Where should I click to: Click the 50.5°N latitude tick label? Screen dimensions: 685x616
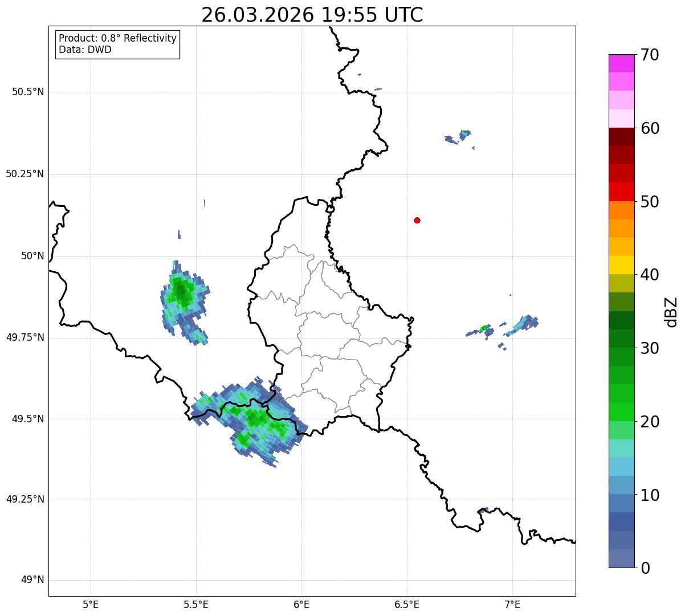(x=27, y=92)
